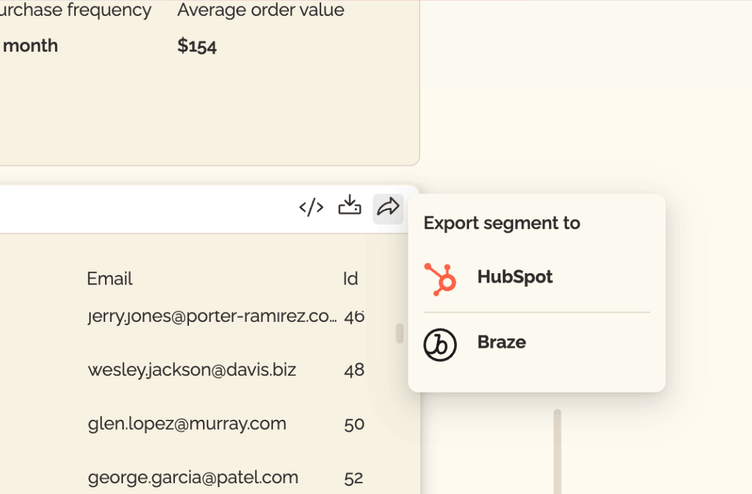Click the Id value 48

354,370
